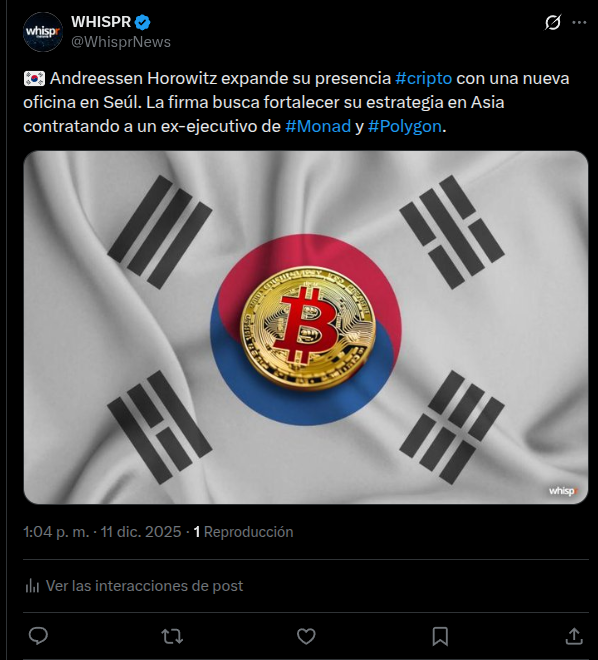
Task: Click the reply speech bubble icon
Action: (38, 636)
